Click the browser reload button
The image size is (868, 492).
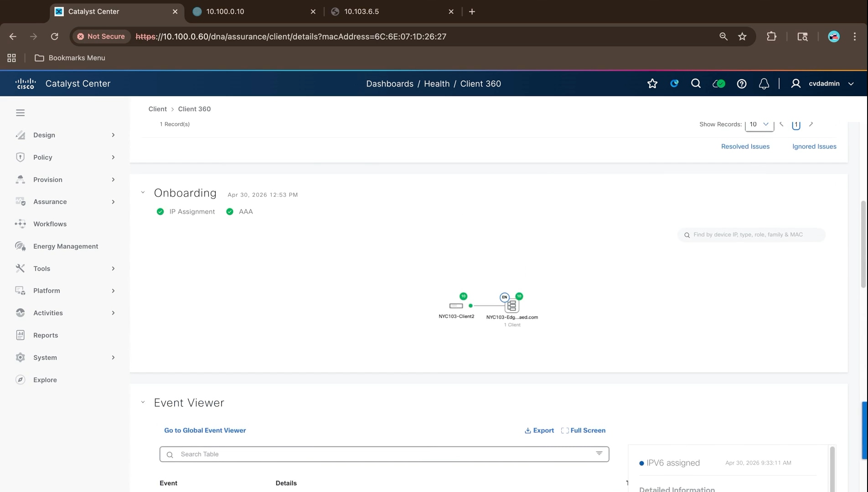(54, 36)
